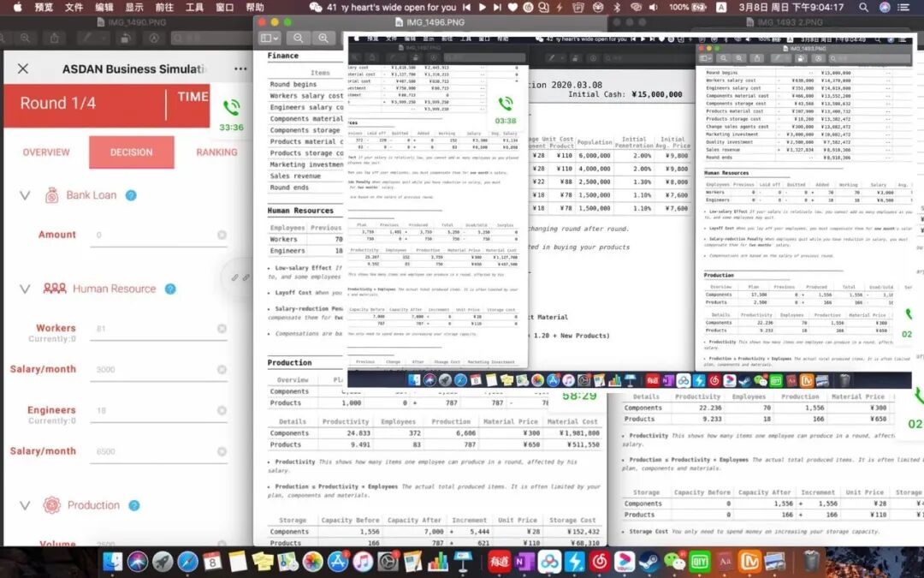Open Numbers chart app from the Dock
The height and width of the screenshot is (578, 924).
[x=438, y=561]
